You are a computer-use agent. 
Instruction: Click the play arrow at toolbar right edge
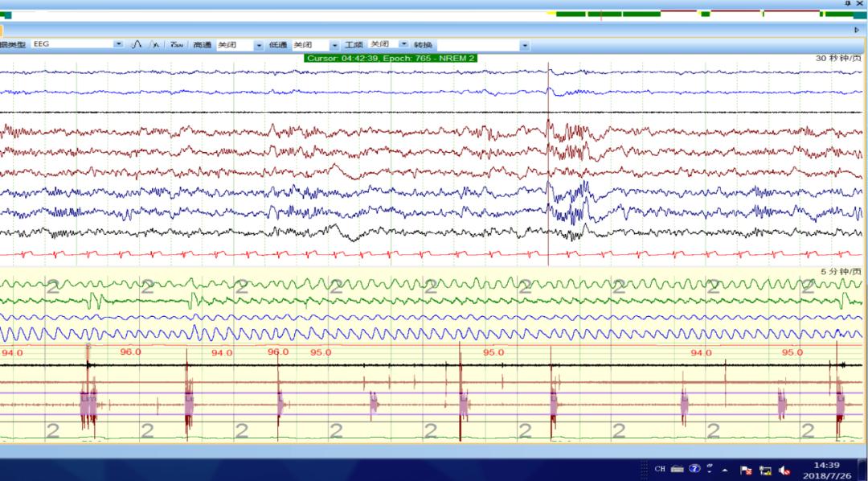(x=857, y=30)
